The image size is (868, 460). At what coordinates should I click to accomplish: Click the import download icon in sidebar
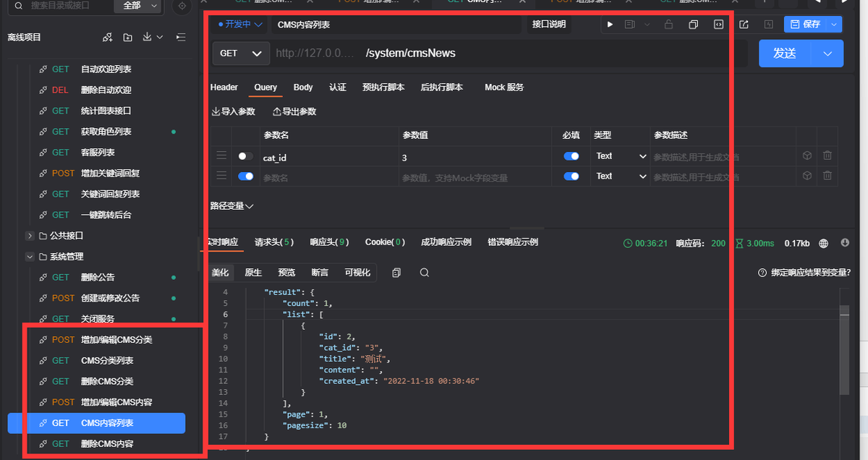coord(148,37)
